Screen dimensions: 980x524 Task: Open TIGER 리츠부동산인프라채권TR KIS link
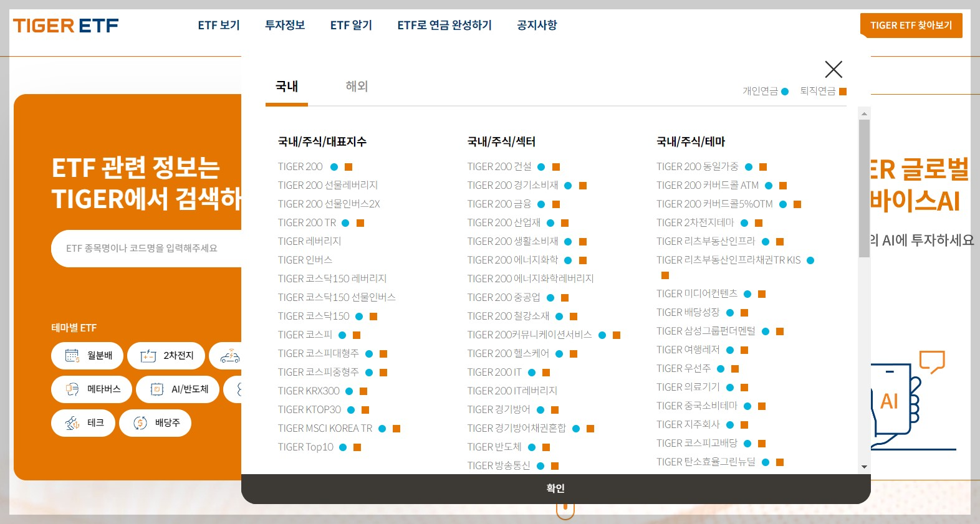[x=728, y=260]
